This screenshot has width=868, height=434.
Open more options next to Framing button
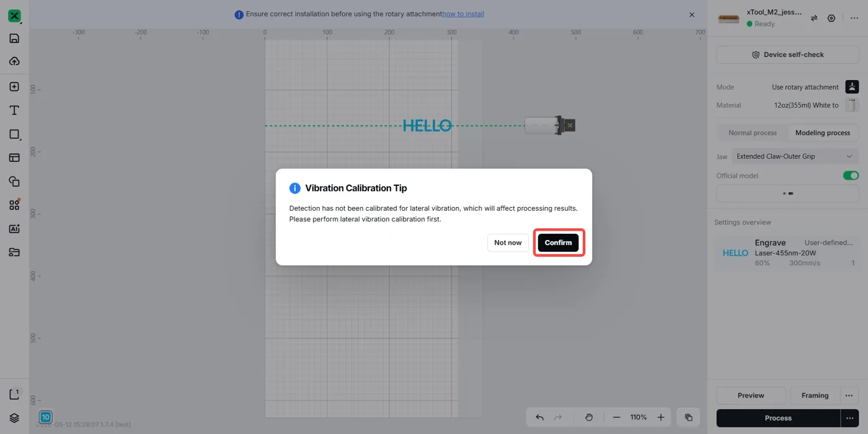click(x=849, y=395)
